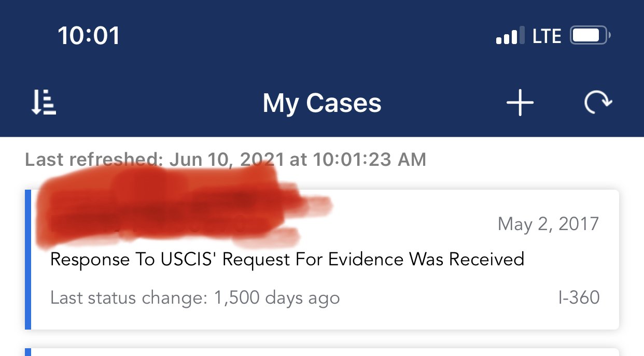The width and height of the screenshot is (644, 356).
Task: Tap the case status text about Evidence Received
Action: (287, 259)
